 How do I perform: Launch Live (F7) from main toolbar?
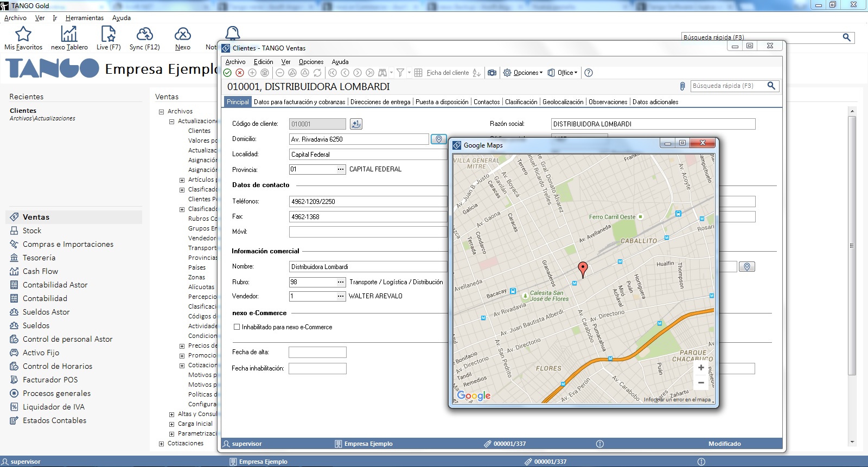tap(108, 39)
